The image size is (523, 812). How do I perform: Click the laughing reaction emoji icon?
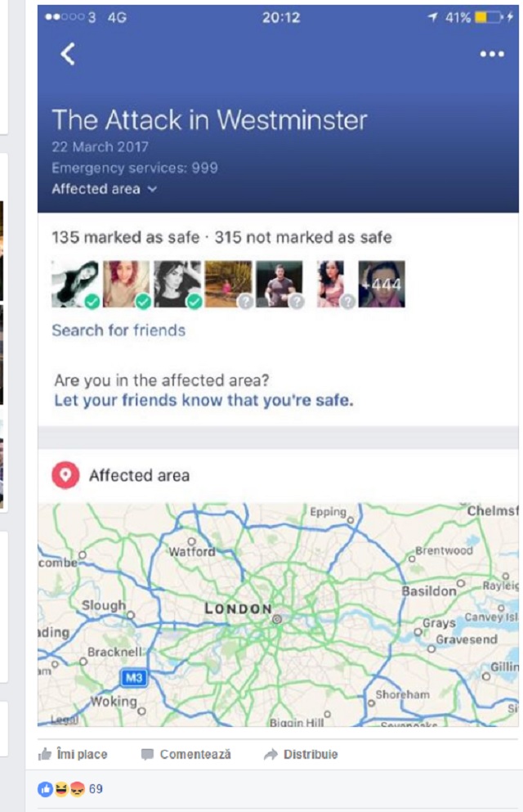(x=61, y=789)
